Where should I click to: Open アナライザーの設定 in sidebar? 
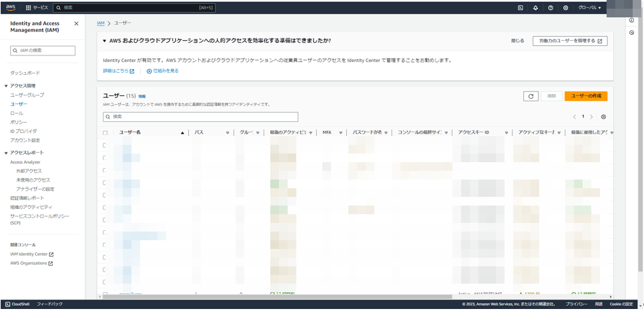pyautogui.click(x=35, y=189)
